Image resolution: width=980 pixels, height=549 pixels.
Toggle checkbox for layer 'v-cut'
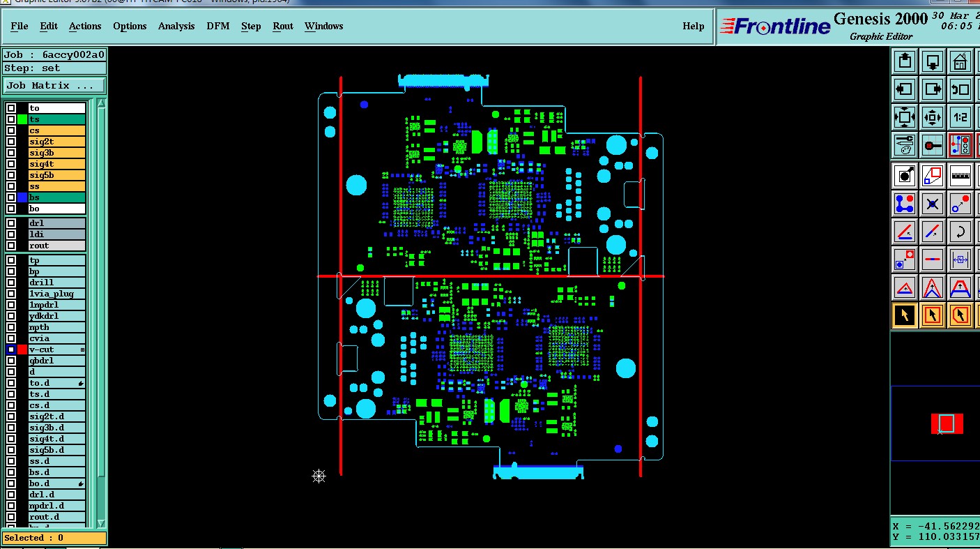click(11, 349)
